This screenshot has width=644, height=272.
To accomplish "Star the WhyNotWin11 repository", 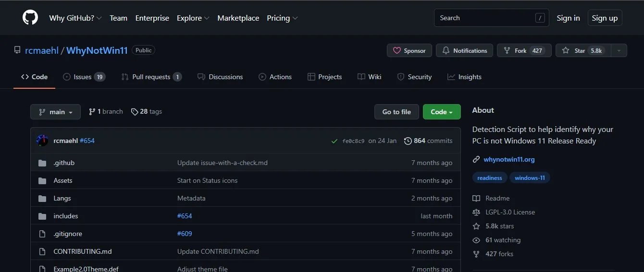I will pos(582,50).
